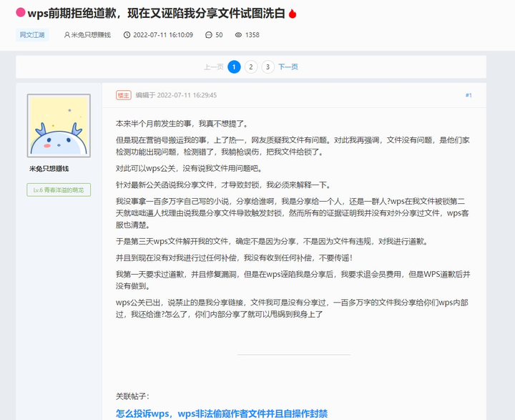Click the line 并且到现在没有对我进行过任何补偿
The height and width of the screenshot is (420, 515).
(x=235, y=258)
